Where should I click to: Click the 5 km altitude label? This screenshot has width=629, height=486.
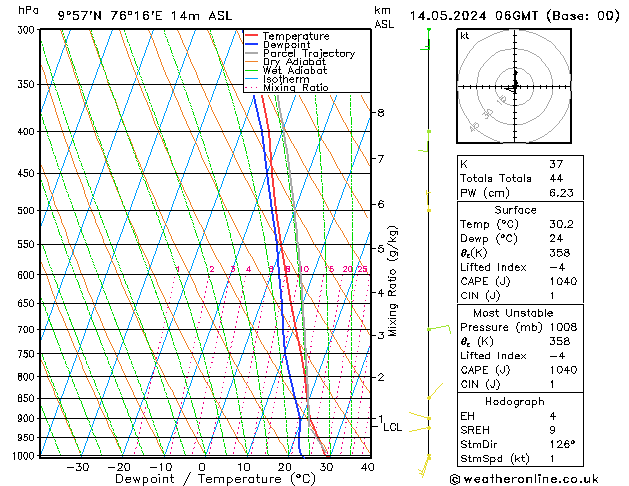click(381, 249)
